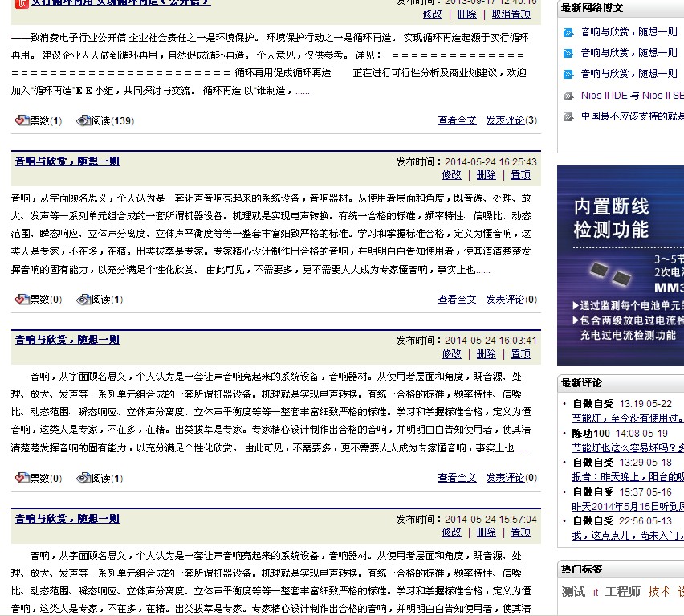Click commenter name 陈功100
Screen dimensions: 684x616
tap(591, 433)
